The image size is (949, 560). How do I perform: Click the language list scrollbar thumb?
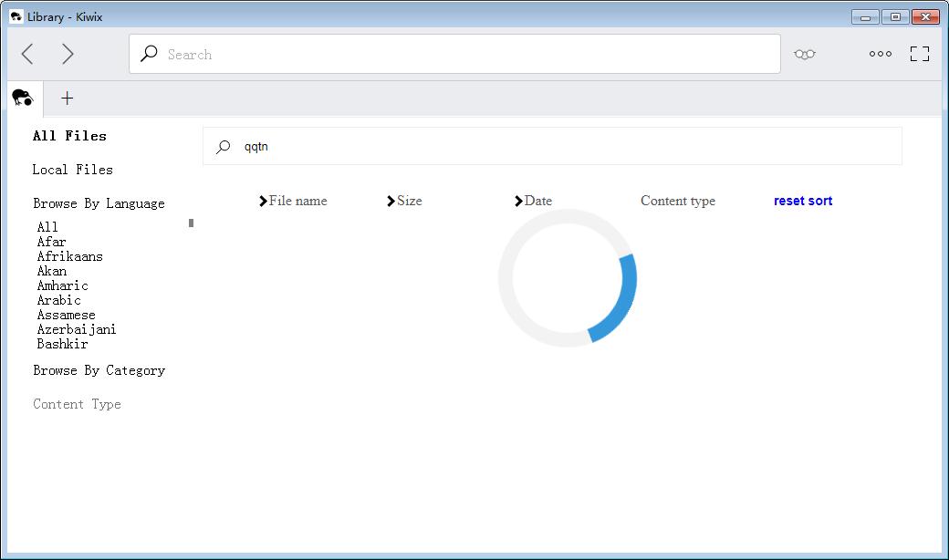click(x=192, y=223)
